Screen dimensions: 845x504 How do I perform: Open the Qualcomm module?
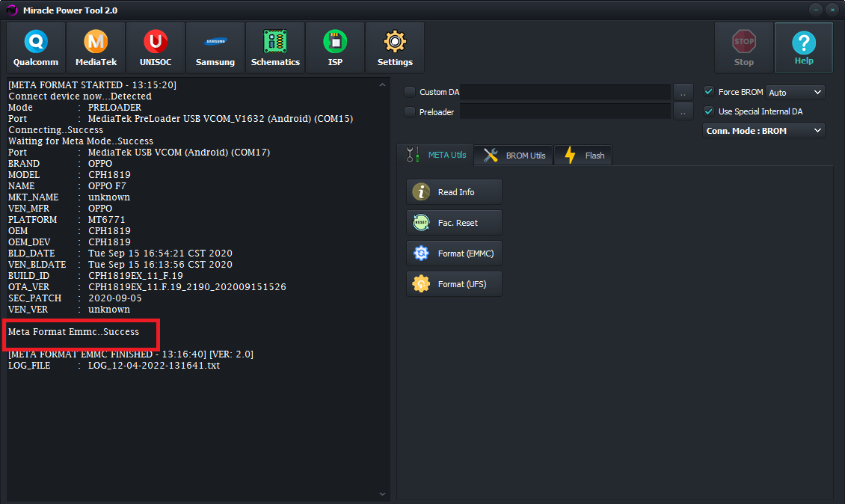(36, 48)
